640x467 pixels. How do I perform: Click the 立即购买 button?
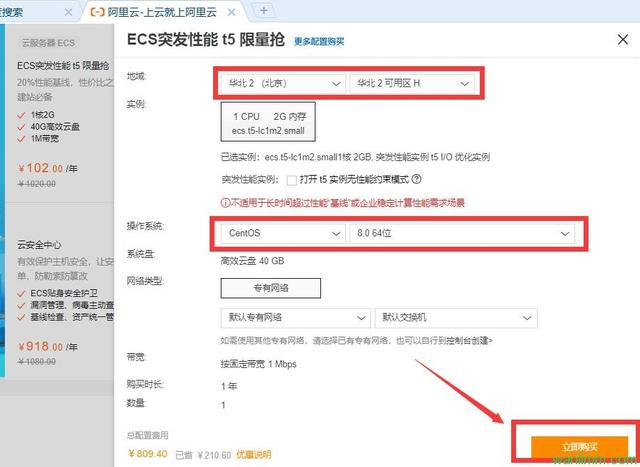click(x=579, y=447)
